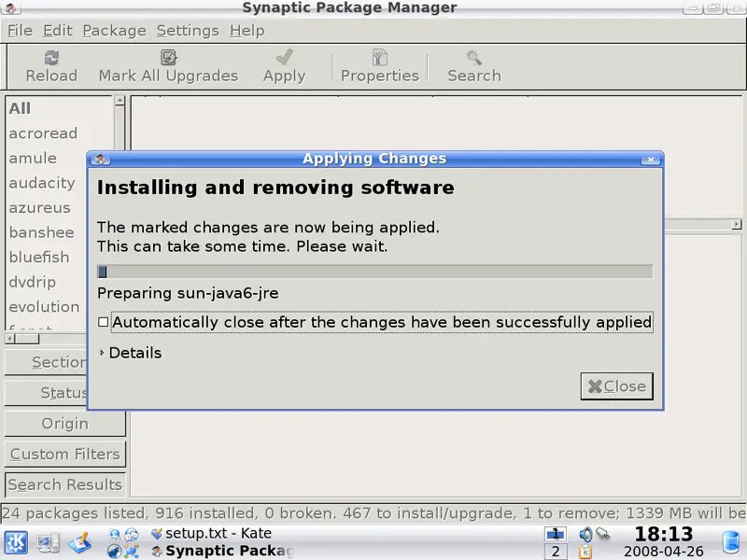Click the Klipper clipboard tray icon
The width and height of the screenshot is (747, 560).
coord(585,552)
